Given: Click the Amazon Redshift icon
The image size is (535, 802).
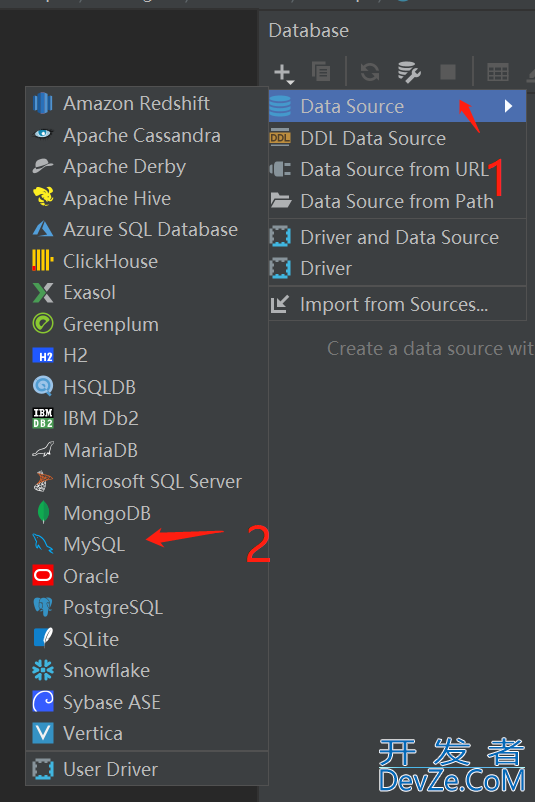Looking at the screenshot, I should coord(43,103).
